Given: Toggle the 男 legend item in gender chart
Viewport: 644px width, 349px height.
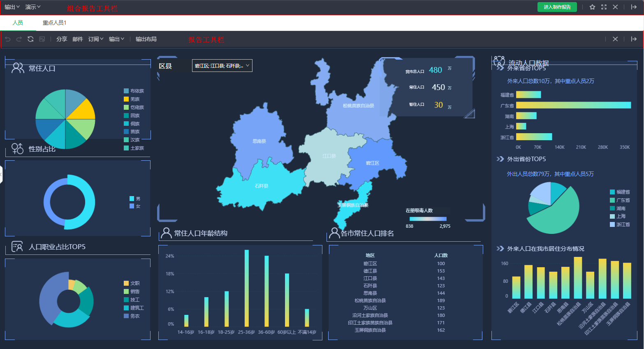Looking at the screenshot, I should [135, 199].
